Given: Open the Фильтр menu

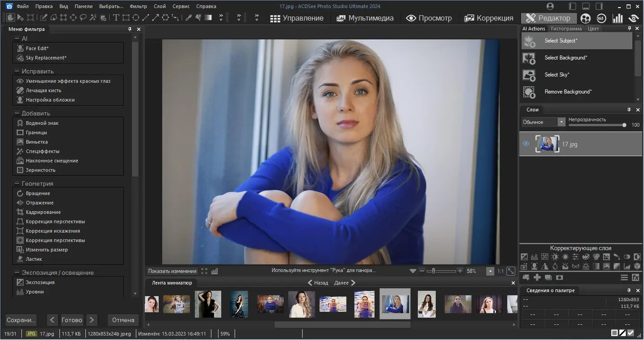Looking at the screenshot, I should (138, 6).
